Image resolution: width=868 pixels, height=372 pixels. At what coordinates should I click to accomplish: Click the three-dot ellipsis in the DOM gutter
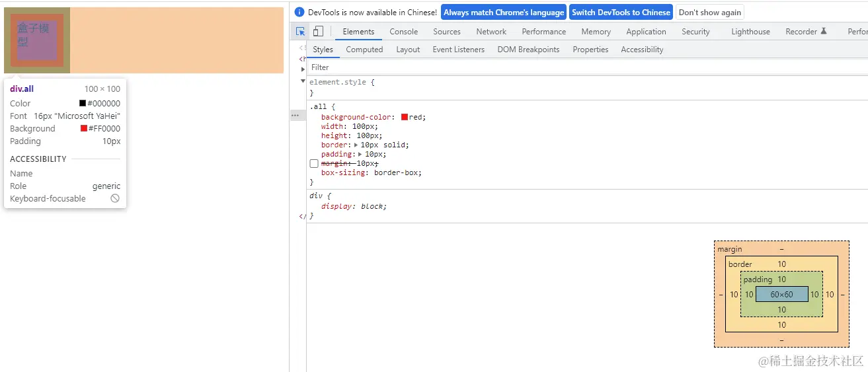[x=295, y=115]
